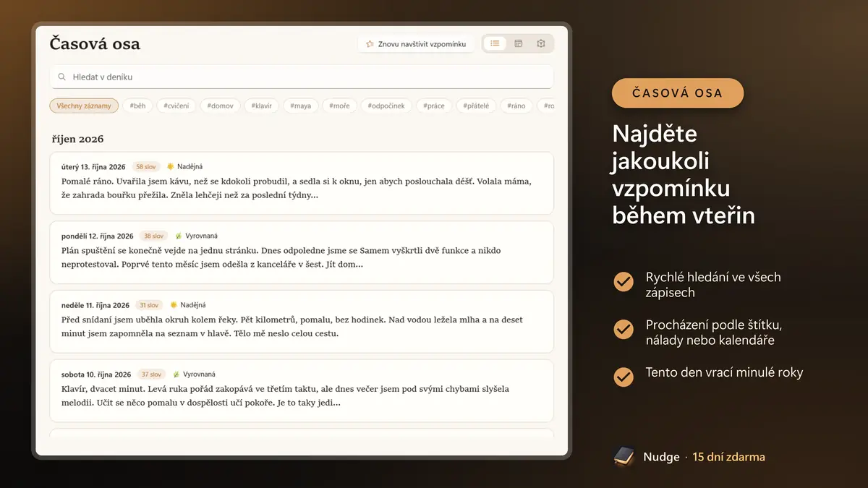Open the sobota 10. října entry
This screenshot has height=488, width=868.
click(302, 391)
